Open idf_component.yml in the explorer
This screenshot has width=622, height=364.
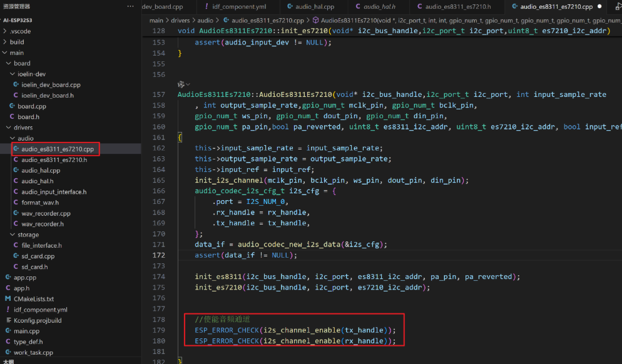(41, 310)
